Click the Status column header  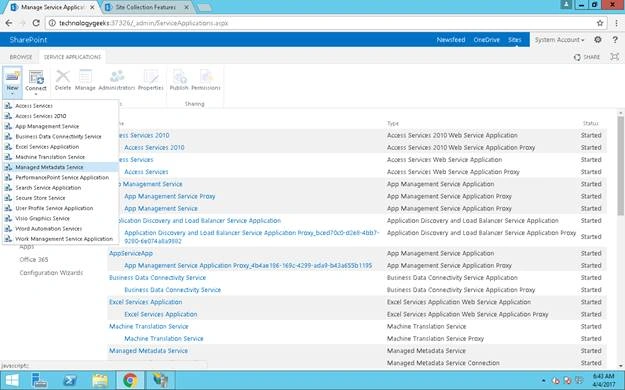pyautogui.click(x=590, y=123)
